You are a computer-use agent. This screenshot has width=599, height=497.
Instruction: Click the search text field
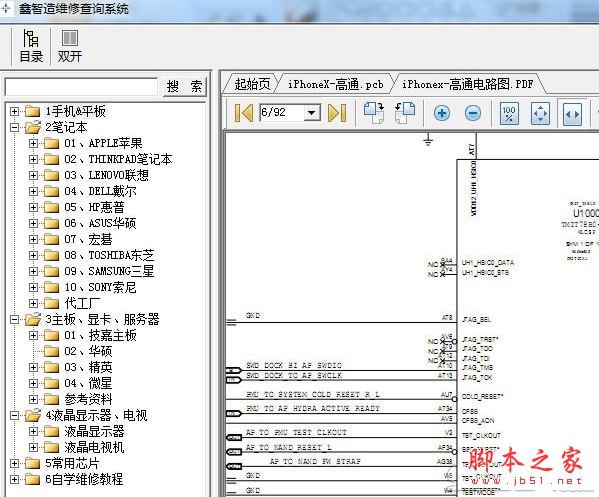pos(81,87)
